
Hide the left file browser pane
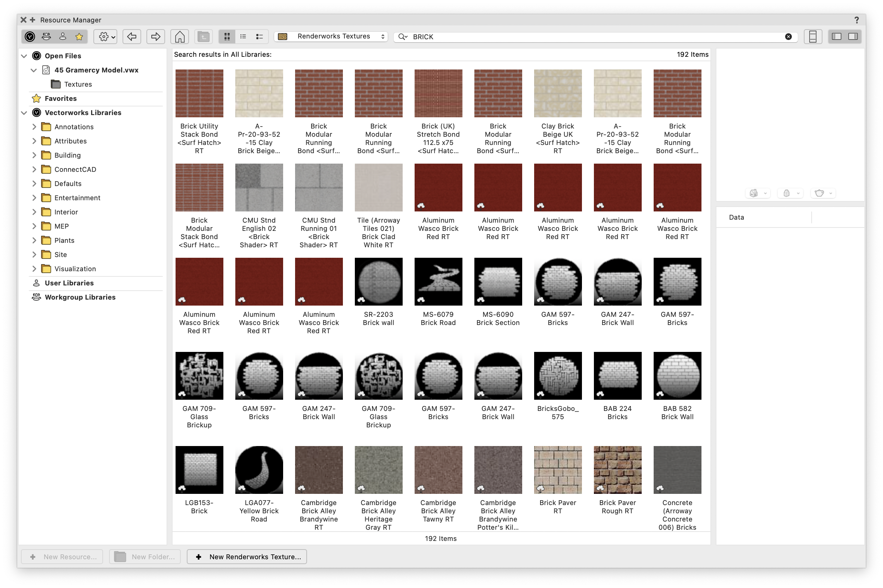[x=837, y=36]
